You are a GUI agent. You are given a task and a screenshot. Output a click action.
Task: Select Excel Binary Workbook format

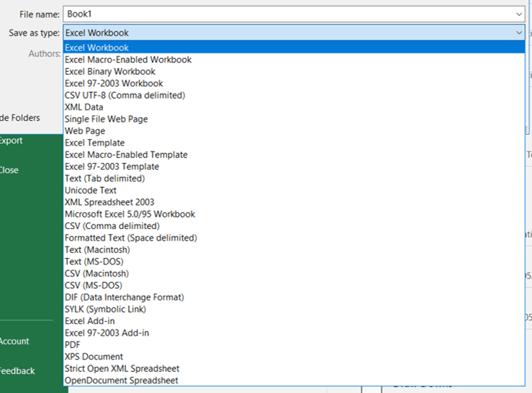click(294, 72)
